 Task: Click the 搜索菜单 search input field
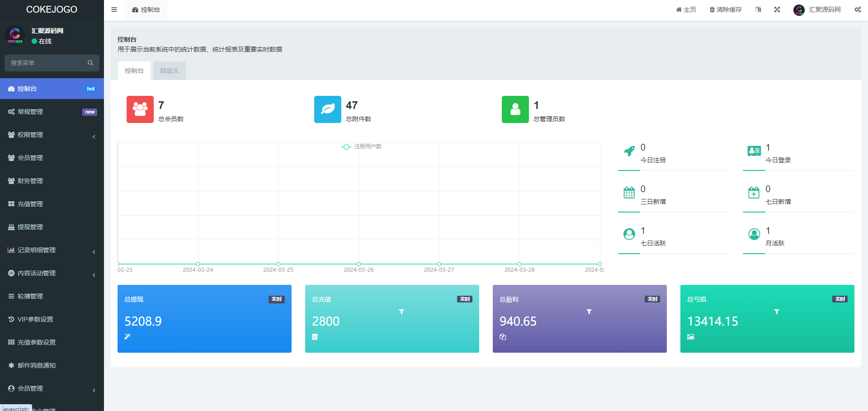point(45,63)
